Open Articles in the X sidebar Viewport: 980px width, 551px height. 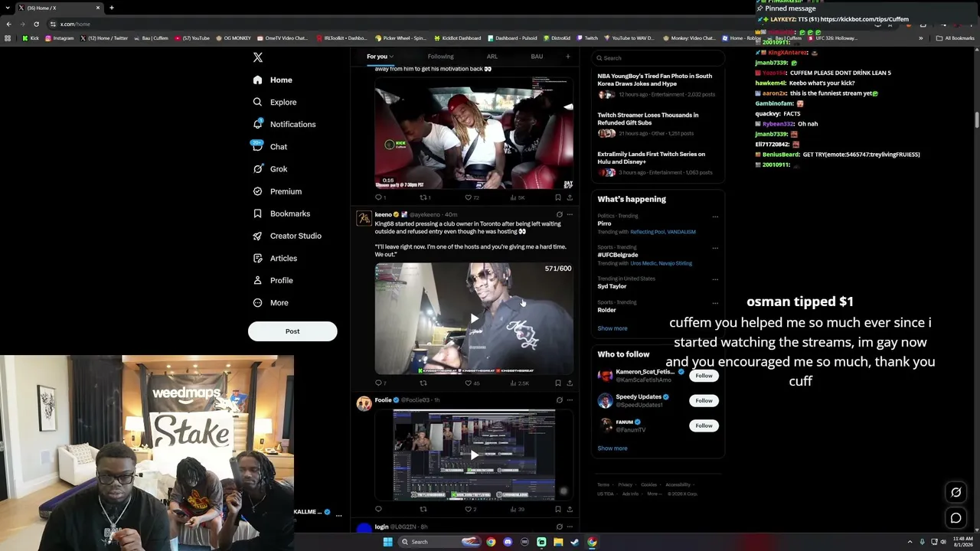pyautogui.click(x=275, y=258)
